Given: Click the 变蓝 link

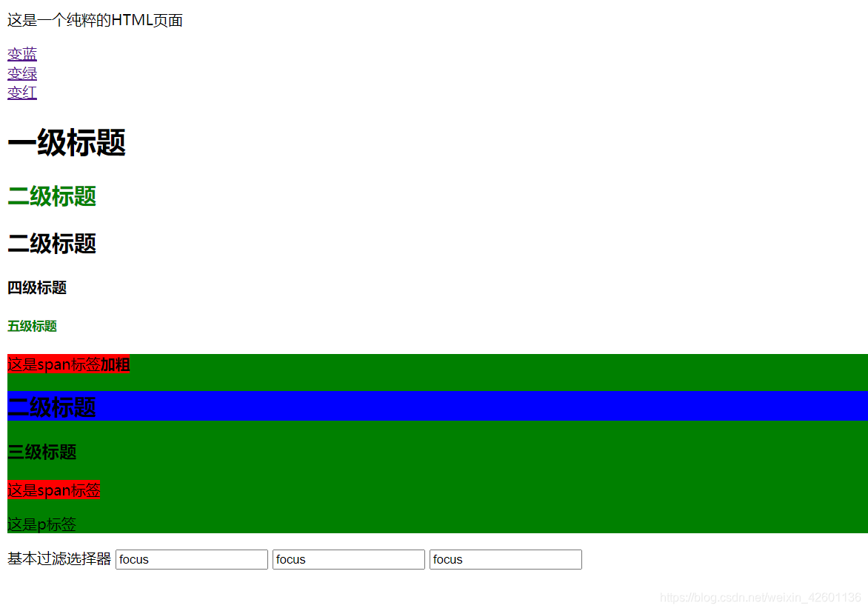Looking at the screenshot, I should coord(22,54).
